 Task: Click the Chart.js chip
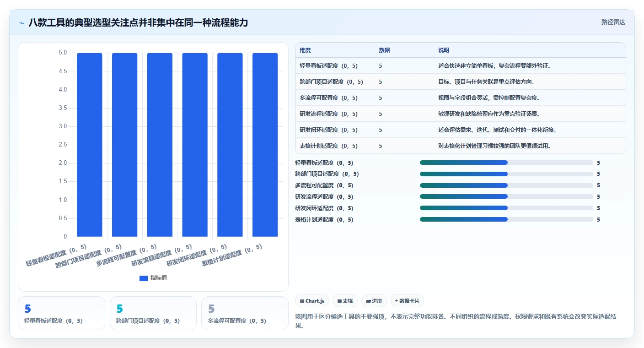tap(312, 301)
